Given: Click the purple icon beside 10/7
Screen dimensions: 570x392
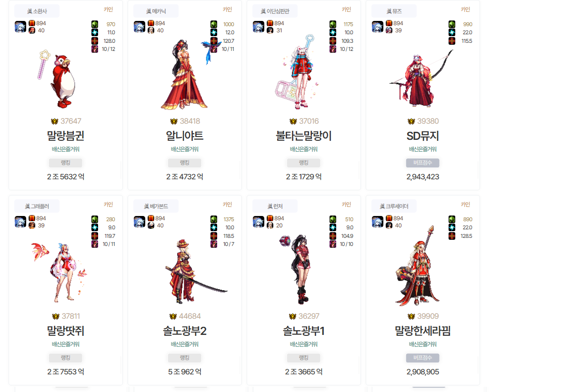Looking at the screenshot, I should (x=214, y=244).
